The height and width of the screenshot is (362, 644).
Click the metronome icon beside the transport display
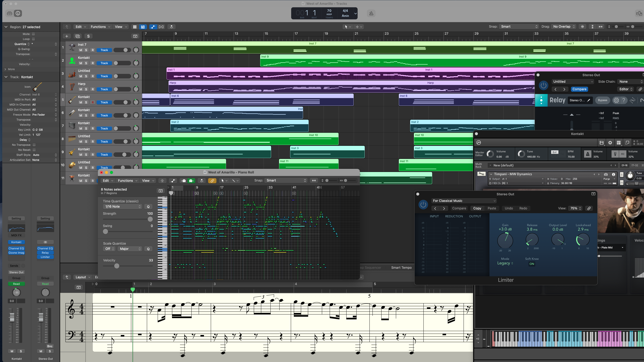371,13
